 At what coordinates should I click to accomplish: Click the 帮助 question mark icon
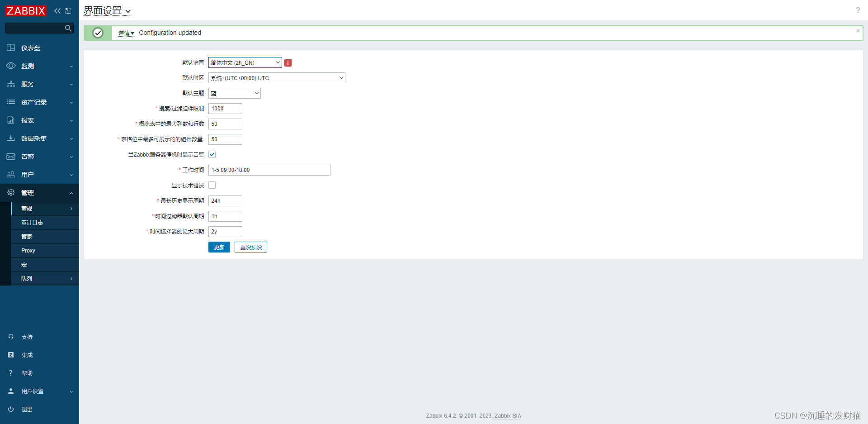click(x=11, y=373)
